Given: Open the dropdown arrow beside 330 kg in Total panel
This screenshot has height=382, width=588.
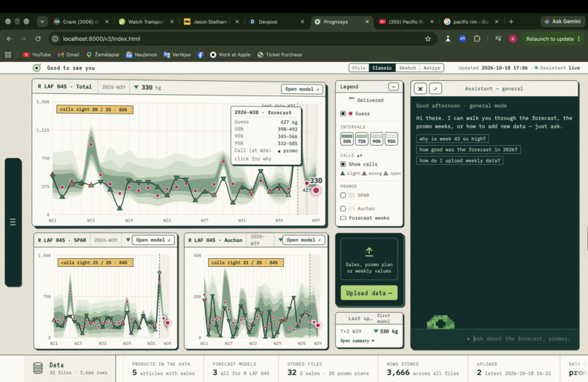Looking at the screenshot, I should 136,87.
